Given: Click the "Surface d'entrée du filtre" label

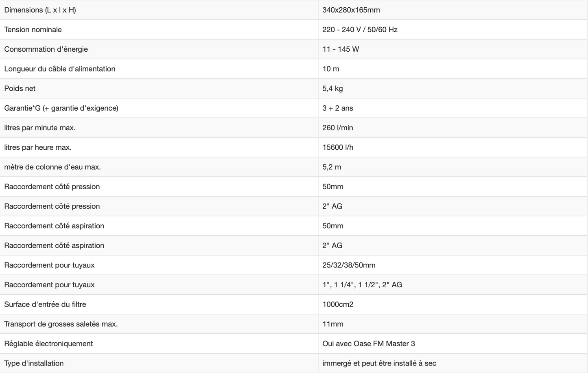Looking at the screenshot, I should 45,304.
